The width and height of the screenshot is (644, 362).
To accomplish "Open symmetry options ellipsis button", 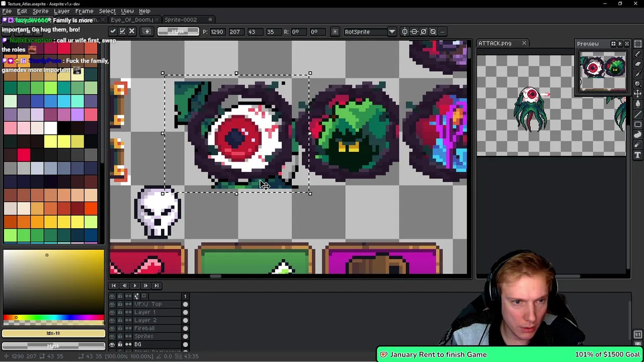I will pyautogui.click(x=442, y=32).
